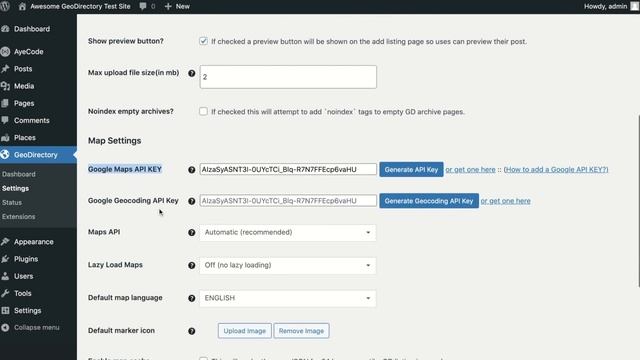The image size is (640, 360).
Task: Click the Dashboard gauge icon in sidebar
Action: pyautogui.click(x=5, y=29)
